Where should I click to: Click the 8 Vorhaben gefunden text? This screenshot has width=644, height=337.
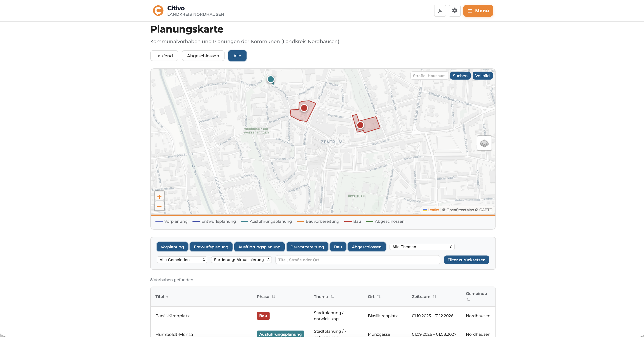[172, 279]
